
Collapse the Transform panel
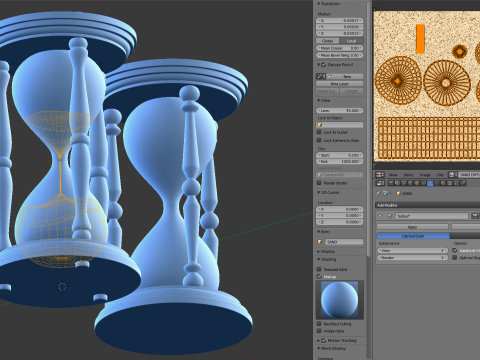click(x=319, y=4)
